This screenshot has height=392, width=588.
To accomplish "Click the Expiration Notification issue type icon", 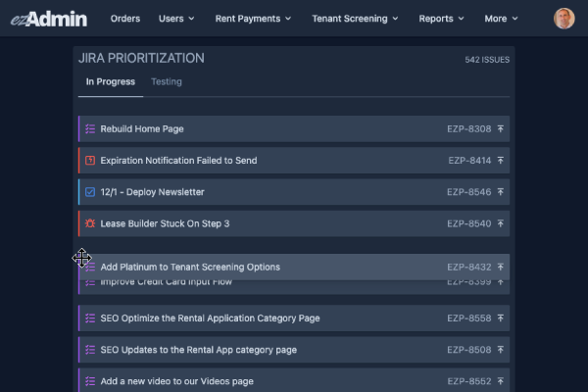I will (x=90, y=161).
